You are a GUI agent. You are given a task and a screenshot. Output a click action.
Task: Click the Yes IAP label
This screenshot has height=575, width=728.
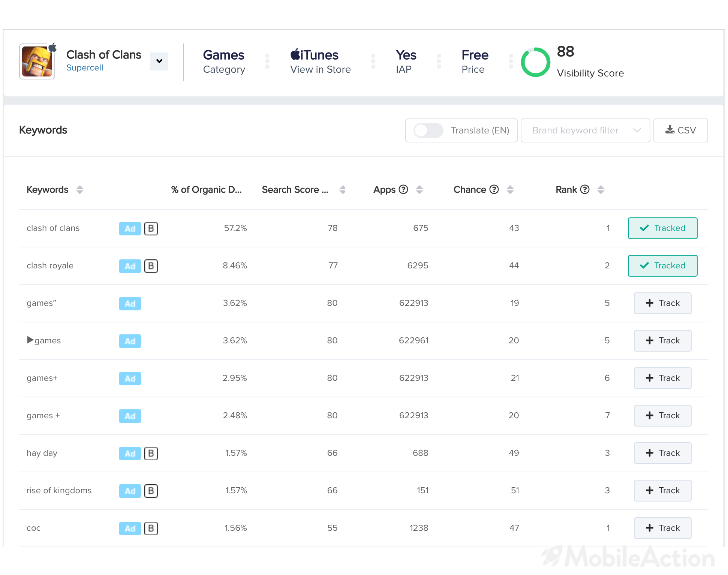406,61
